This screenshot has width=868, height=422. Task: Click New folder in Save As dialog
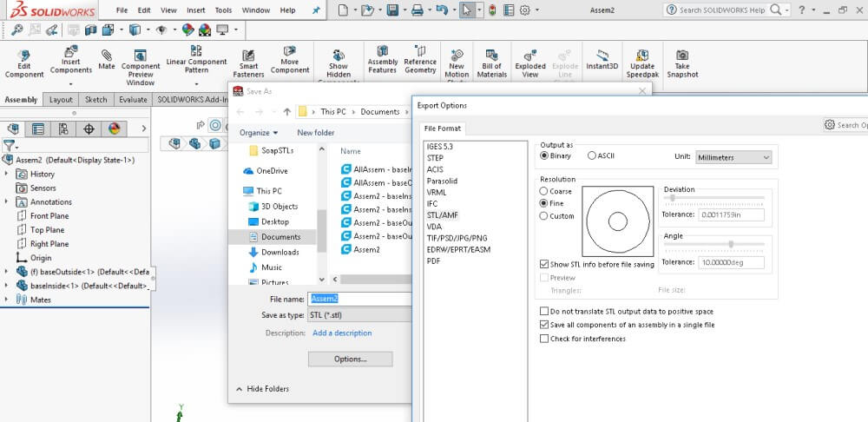pos(316,133)
